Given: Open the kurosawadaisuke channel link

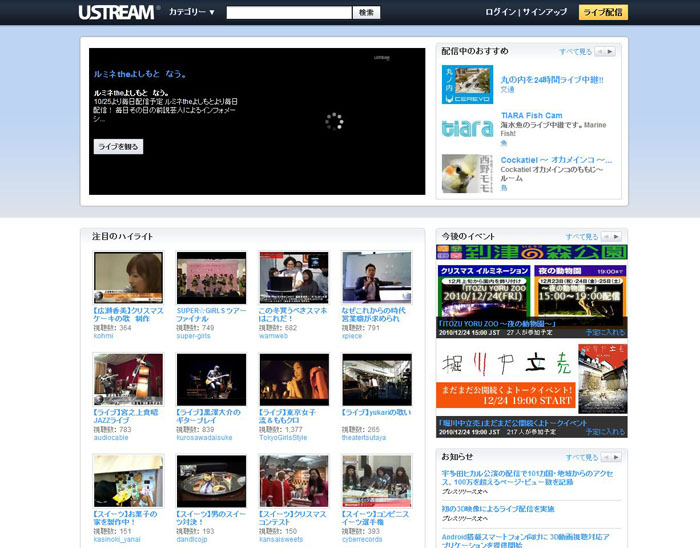Looking at the screenshot, I should (204, 438).
